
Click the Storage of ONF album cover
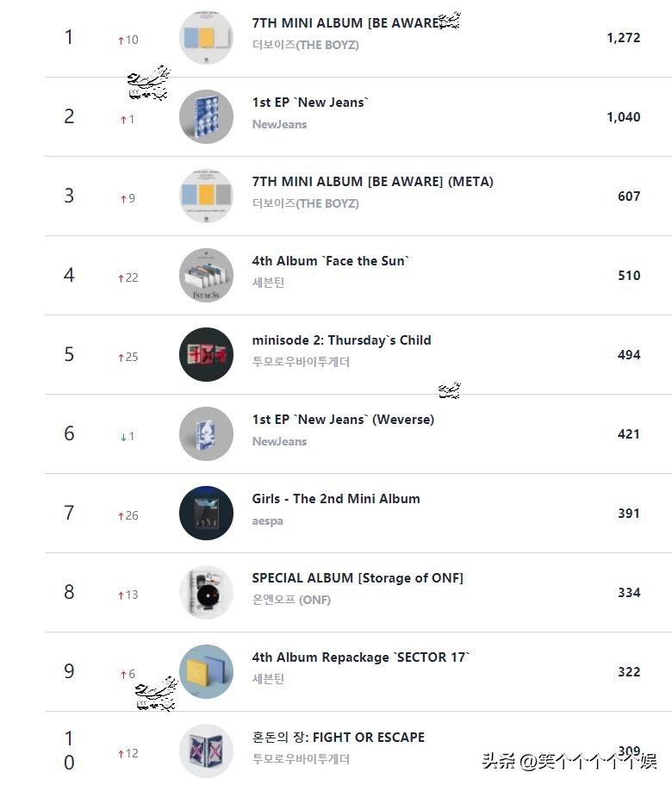point(206,593)
